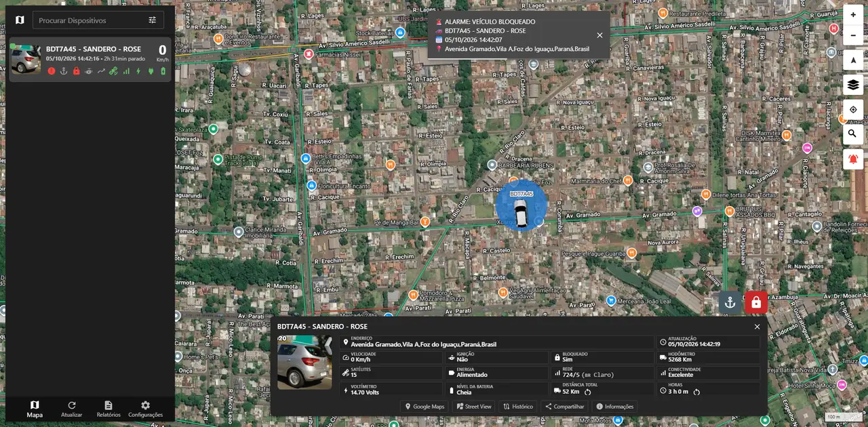Viewport: 868px width, 427px height.
Task: Select the car thumbnail in the device list
Action: coord(26,59)
